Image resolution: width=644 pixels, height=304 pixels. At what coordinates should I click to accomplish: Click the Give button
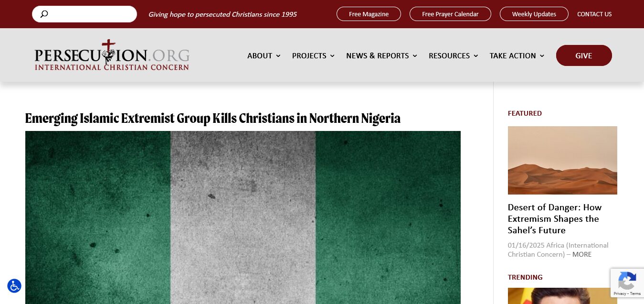584,55
